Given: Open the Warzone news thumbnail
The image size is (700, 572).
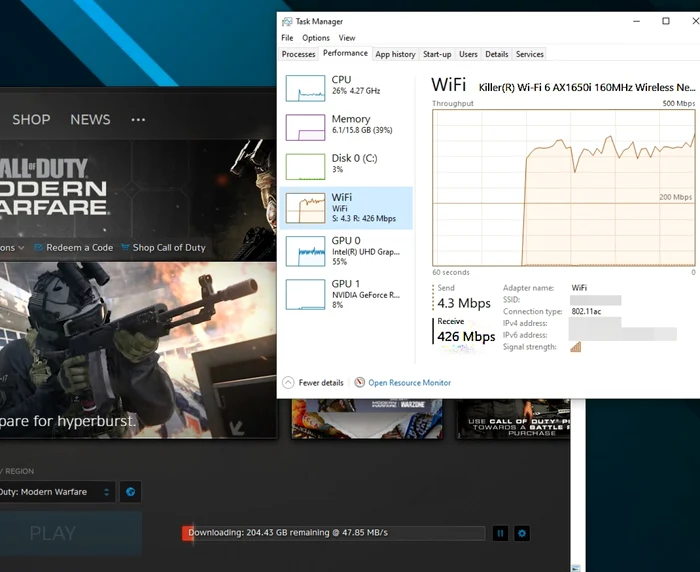Looking at the screenshot, I should click(x=367, y=419).
